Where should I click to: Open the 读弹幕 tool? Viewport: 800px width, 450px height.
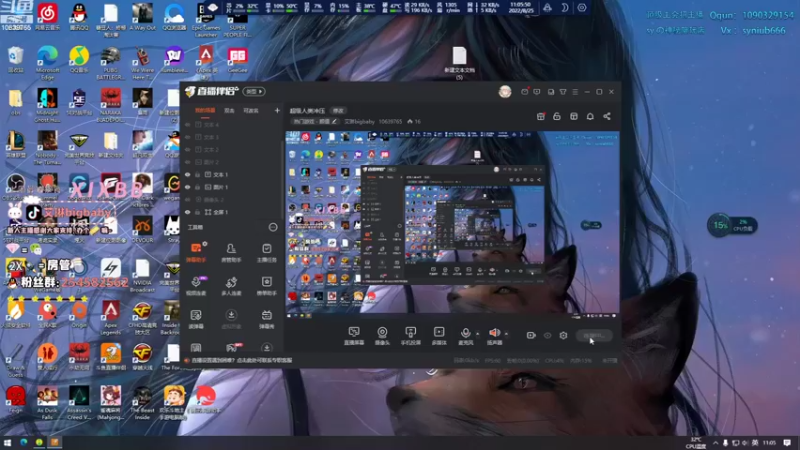[196, 319]
